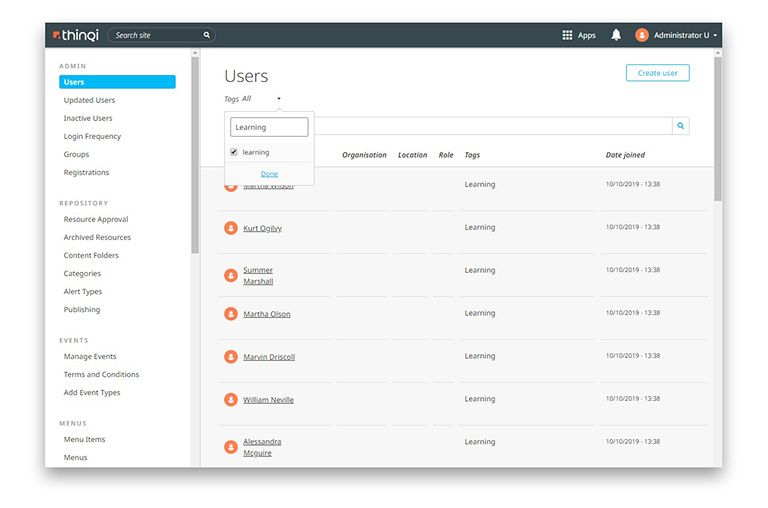Screen dimensions: 768x508
Task: Open Publishing in the sidebar
Action: 82,310
